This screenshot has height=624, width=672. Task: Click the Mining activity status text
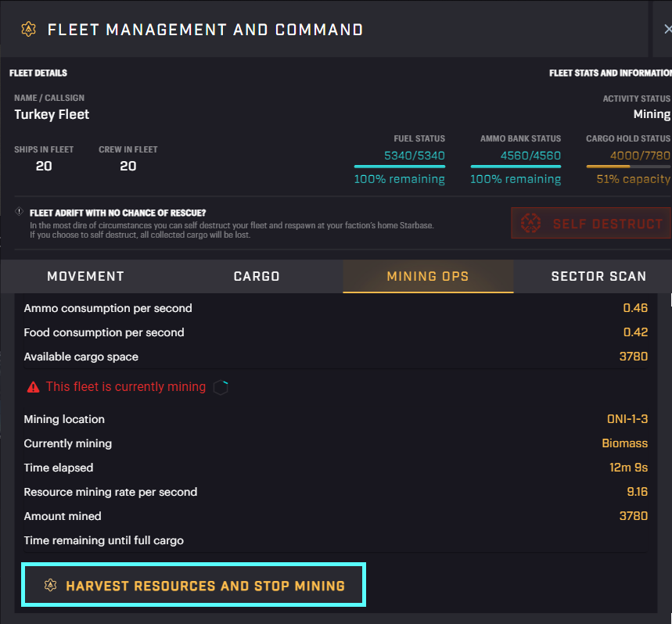651,114
